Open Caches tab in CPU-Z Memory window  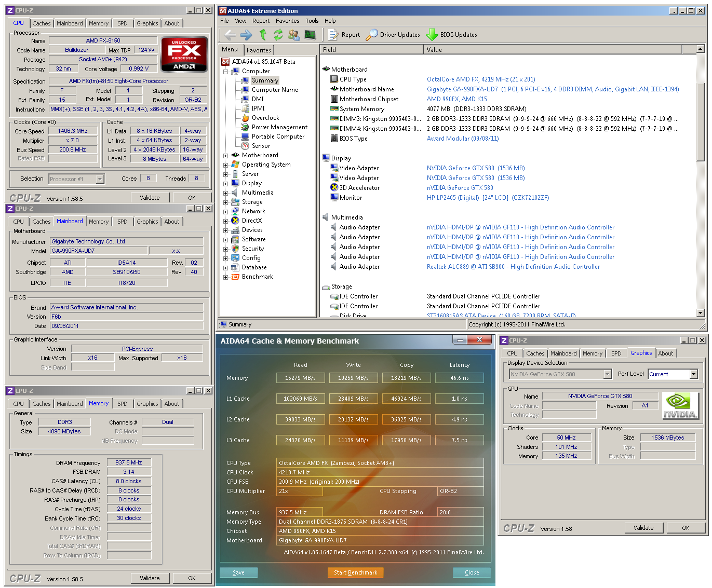coord(42,404)
